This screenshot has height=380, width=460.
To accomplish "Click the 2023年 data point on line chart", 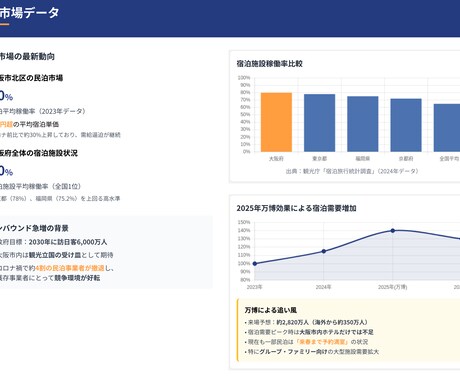I will tap(255, 264).
